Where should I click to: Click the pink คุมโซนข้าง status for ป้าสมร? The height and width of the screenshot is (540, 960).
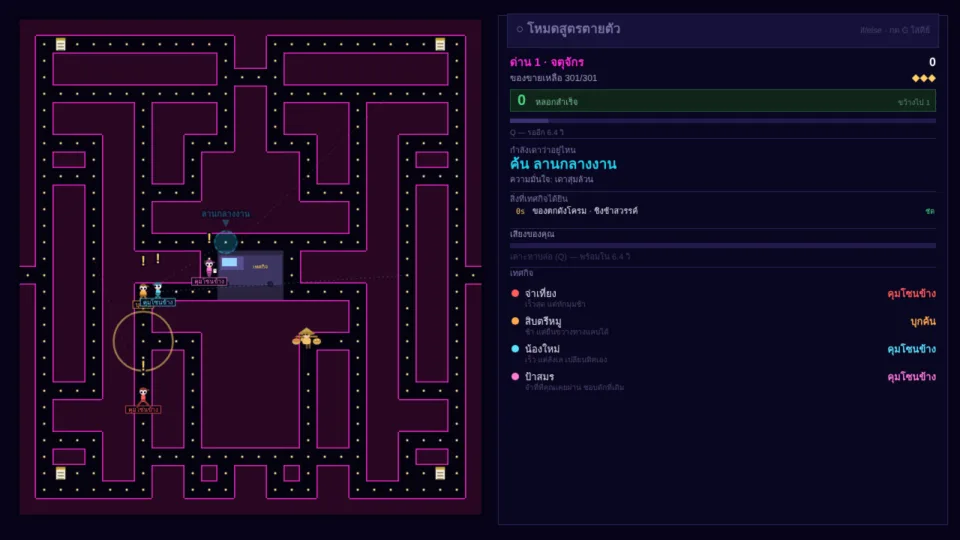click(911, 377)
